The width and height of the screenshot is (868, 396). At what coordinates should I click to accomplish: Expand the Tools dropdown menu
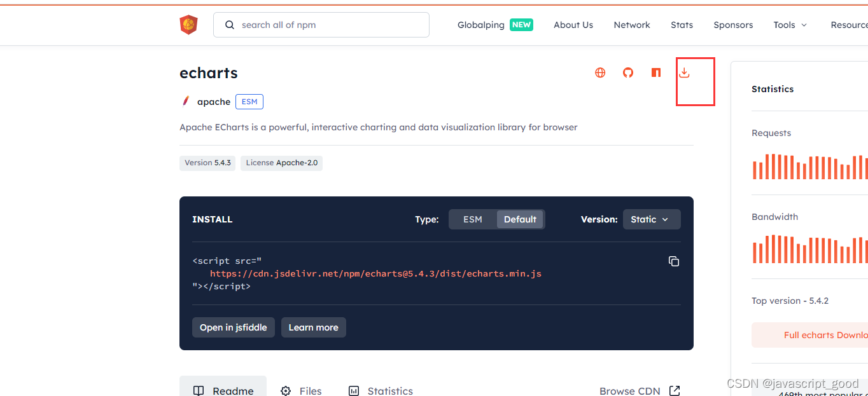[x=790, y=25]
